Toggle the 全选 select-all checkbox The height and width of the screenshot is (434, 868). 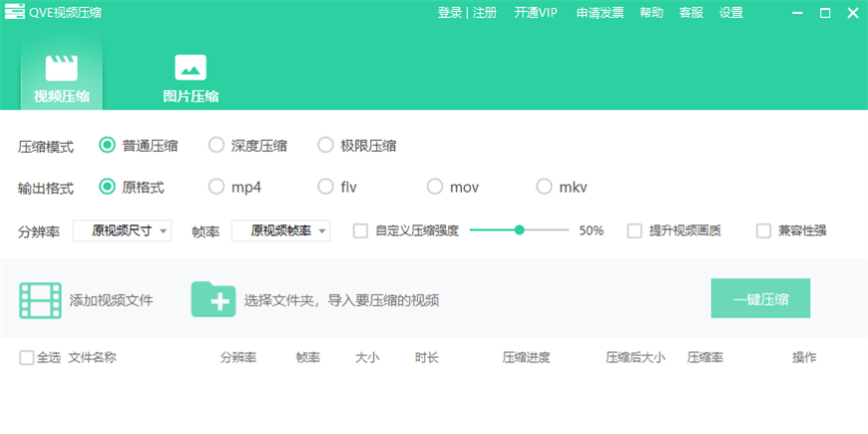[27, 358]
